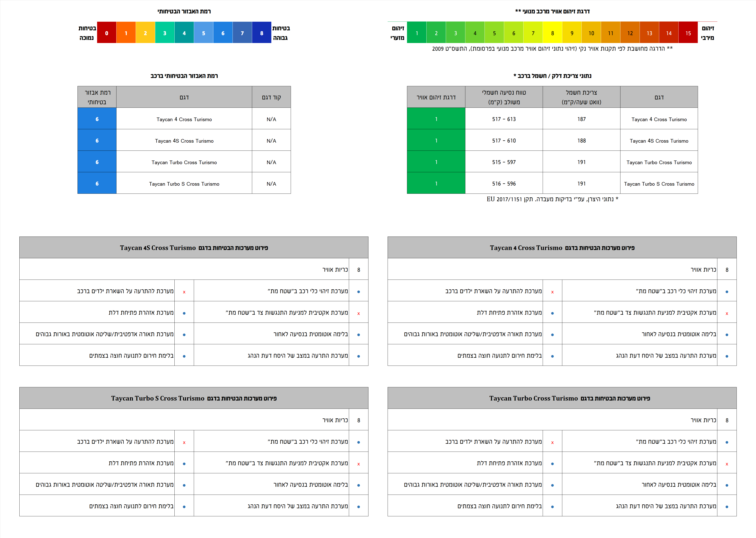Click the dark blue 8 safety level swatch
Screen dimensions: 756x538
[x=262, y=33]
